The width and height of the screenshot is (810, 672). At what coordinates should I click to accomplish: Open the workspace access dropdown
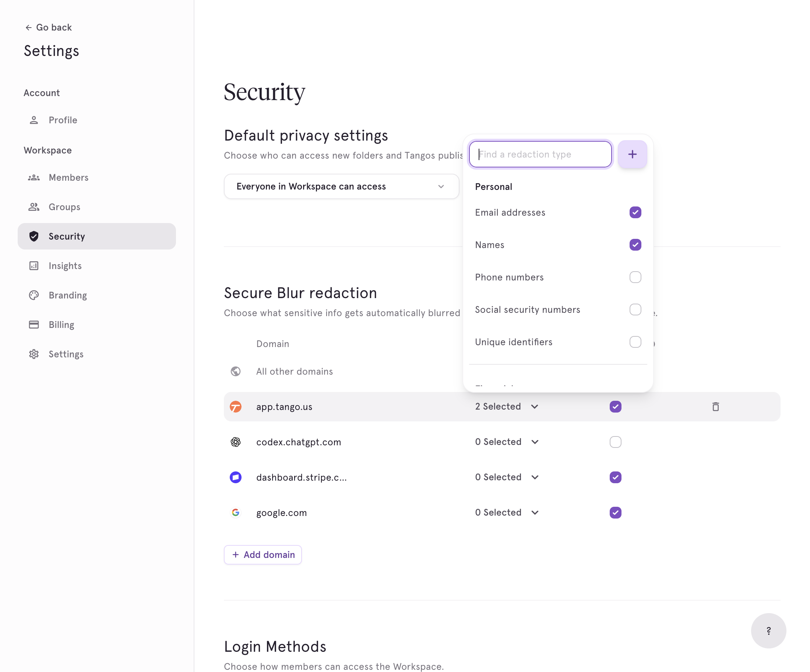[x=341, y=186]
